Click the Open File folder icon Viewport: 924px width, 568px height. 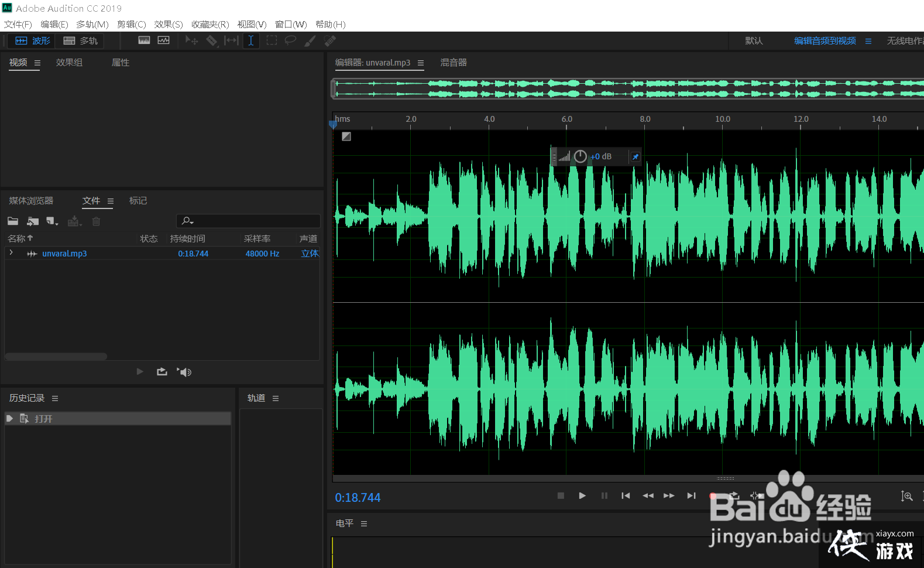tap(13, 221)
